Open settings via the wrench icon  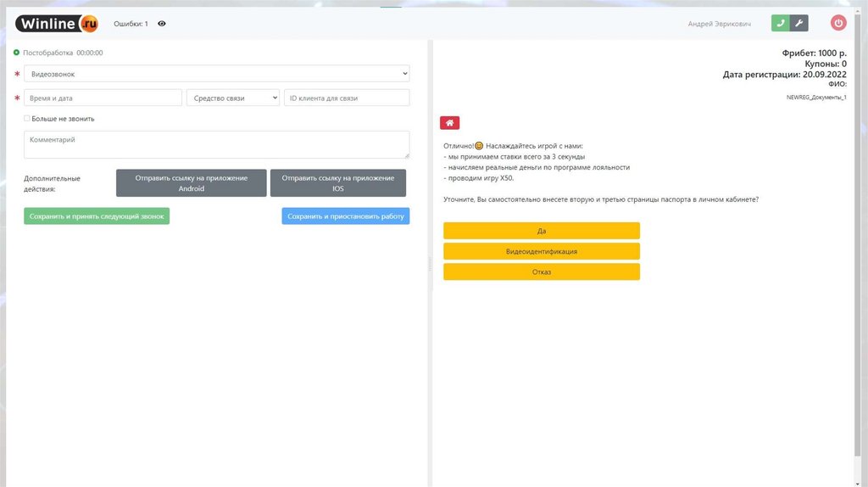click(x=798, y=24)
